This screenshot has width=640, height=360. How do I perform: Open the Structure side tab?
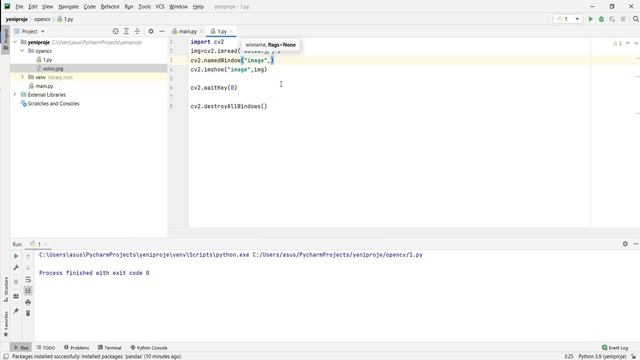(5, 289)
